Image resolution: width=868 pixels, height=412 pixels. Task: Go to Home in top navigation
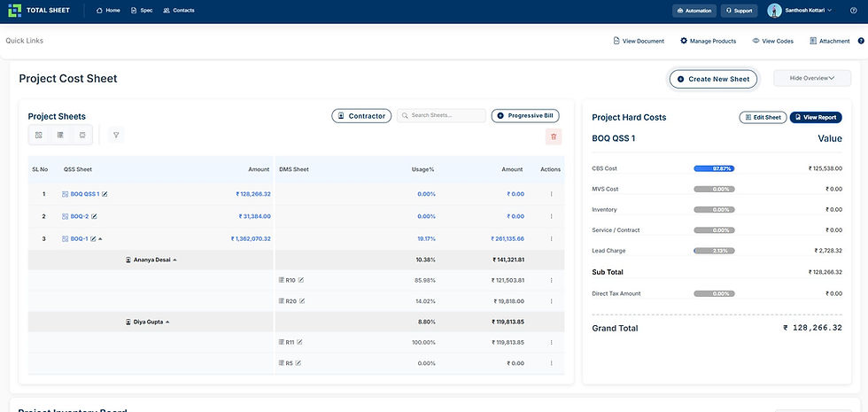pyautogui.click(x=108, y=11)
